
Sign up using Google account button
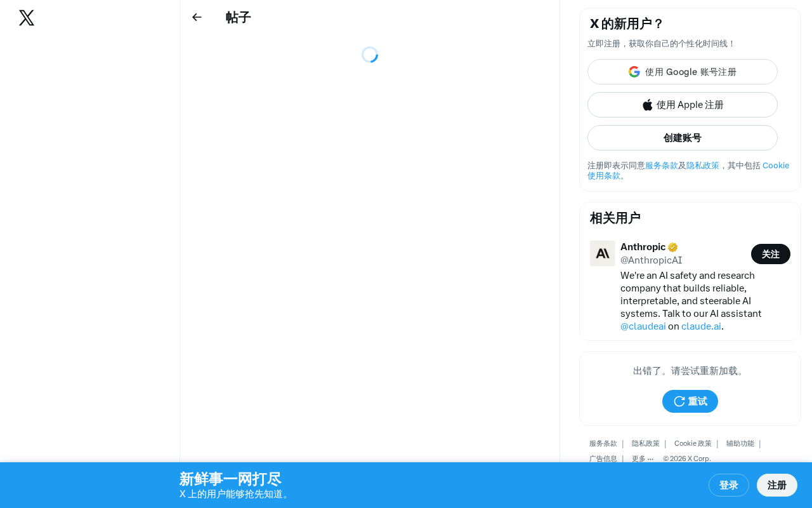coord(683,72)
